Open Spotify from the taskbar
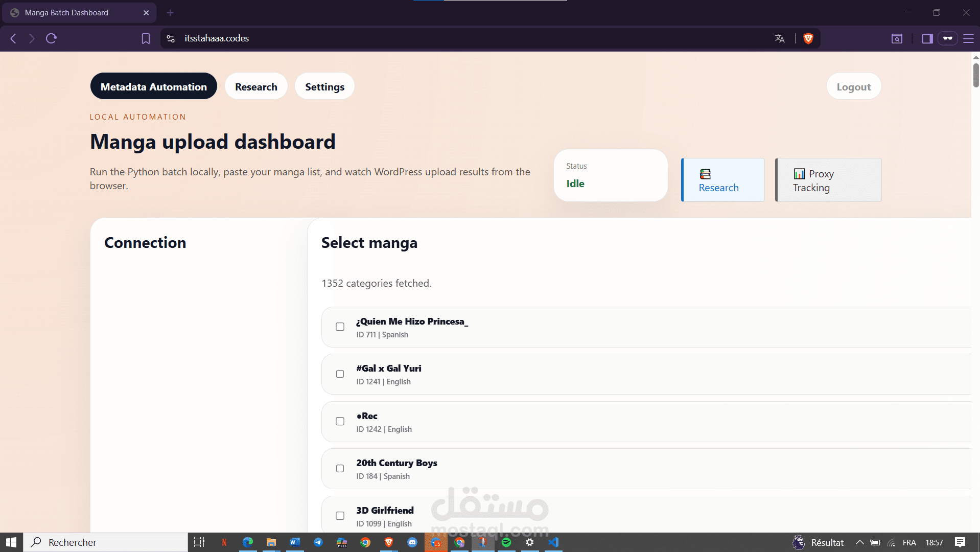This screenshot has width=980, height=552. point(506,542)
